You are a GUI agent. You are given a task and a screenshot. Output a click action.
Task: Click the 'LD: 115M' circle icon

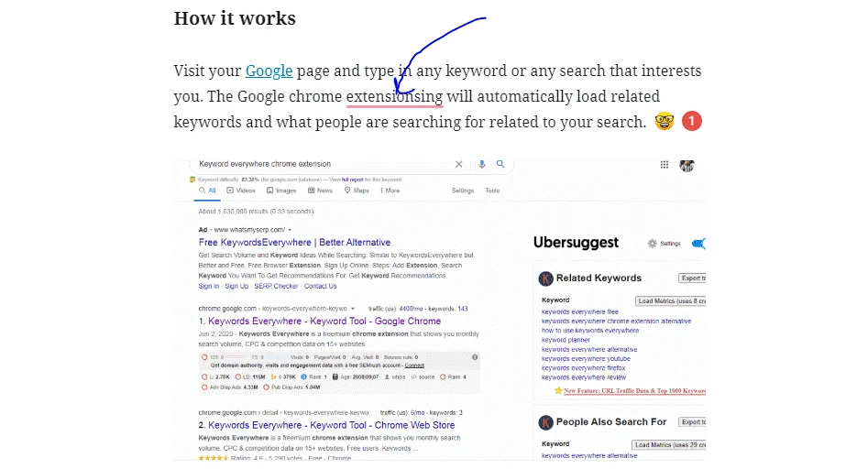tap(238, 377)
